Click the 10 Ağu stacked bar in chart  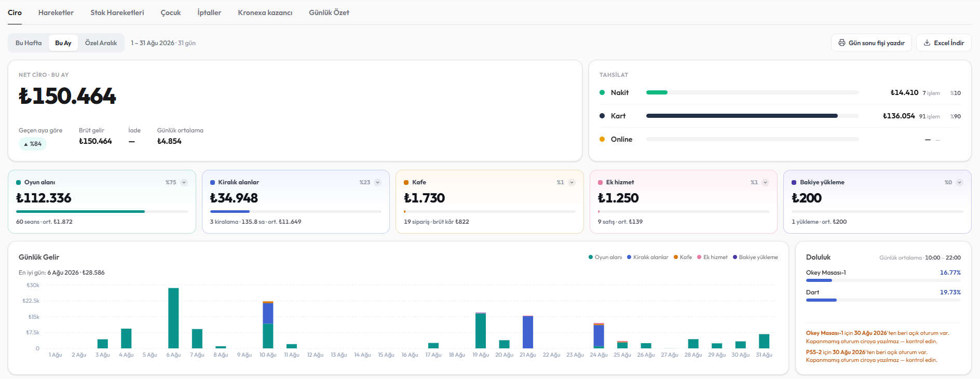coord(268,324)
